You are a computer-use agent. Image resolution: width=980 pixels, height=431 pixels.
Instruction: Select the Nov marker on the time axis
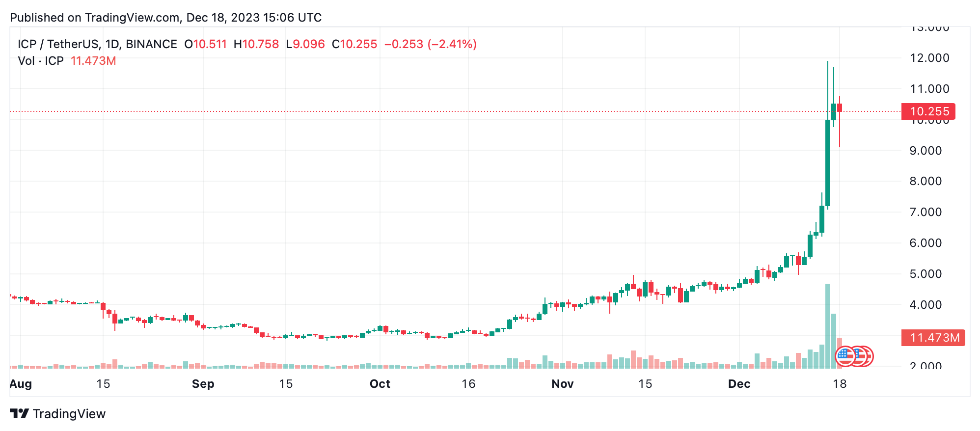pyautogui.click(x=562, y=384)
